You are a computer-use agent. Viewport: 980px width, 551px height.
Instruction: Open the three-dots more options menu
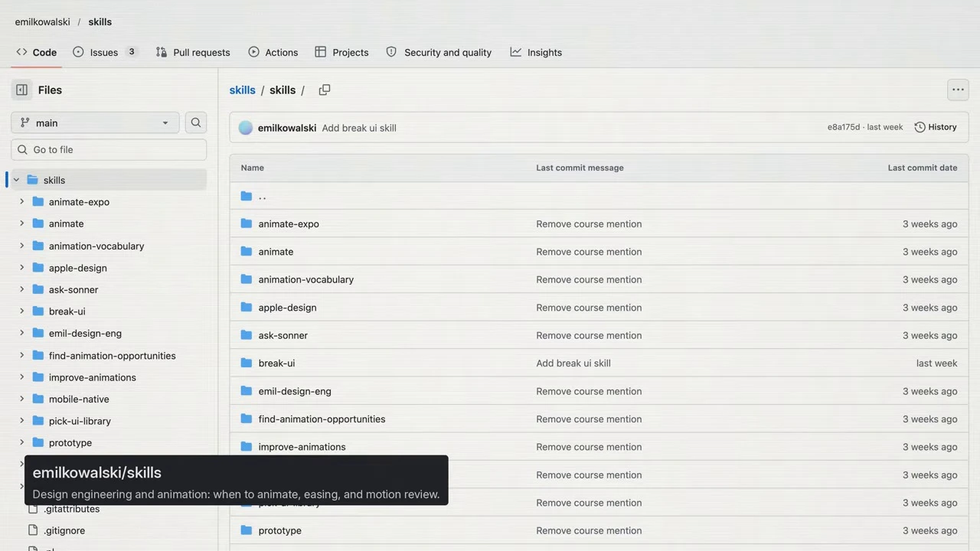pos(958,90)
